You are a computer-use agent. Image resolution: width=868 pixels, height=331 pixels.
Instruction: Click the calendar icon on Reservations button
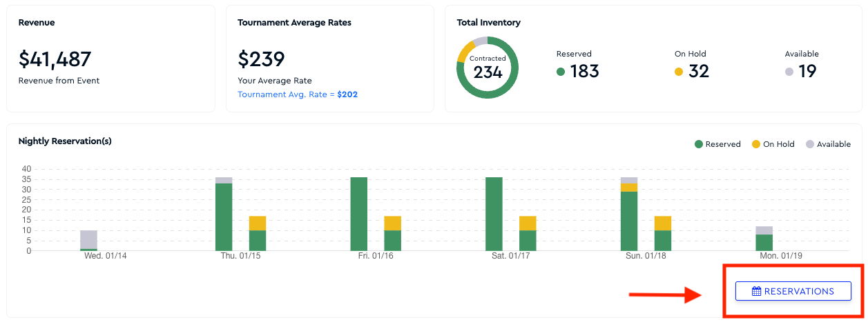(757, 291)
